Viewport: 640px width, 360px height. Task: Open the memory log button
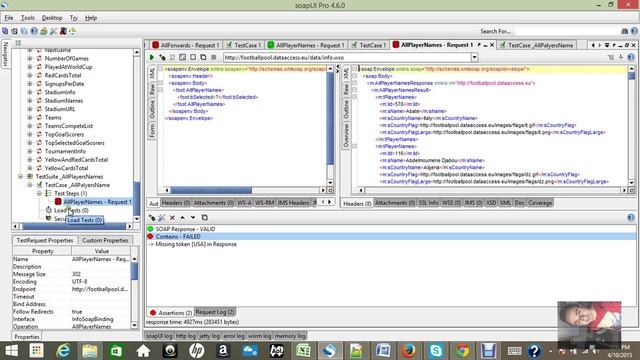pyautogui.click(x=290, y=336)
